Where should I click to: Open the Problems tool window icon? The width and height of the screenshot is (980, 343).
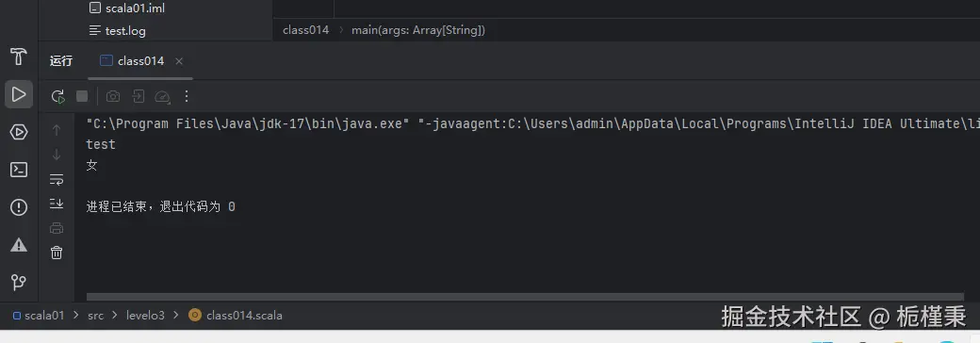(19, 207)
